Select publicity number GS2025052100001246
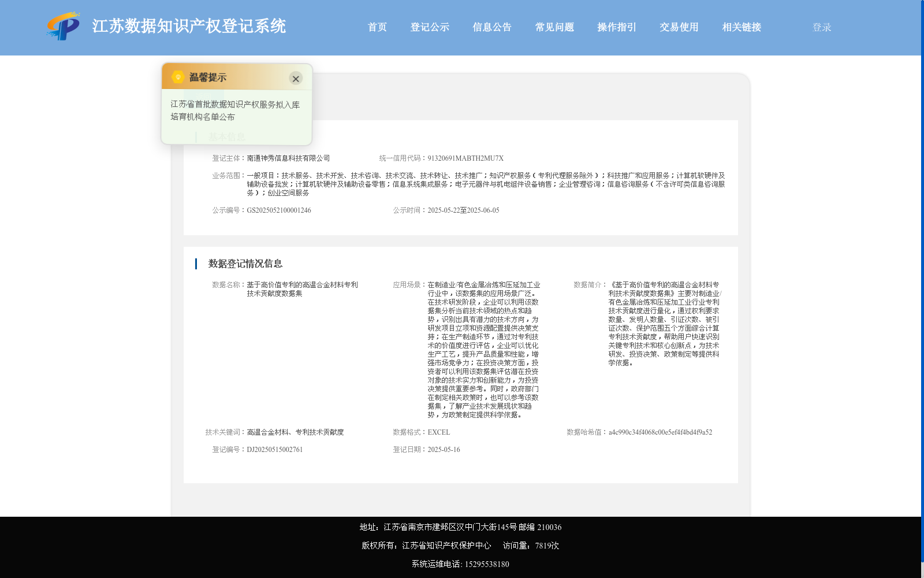 pos(279,210)
